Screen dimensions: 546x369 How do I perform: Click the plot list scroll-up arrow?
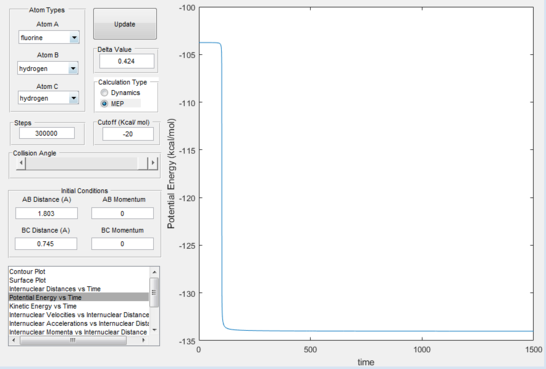(x=154, y=272)
